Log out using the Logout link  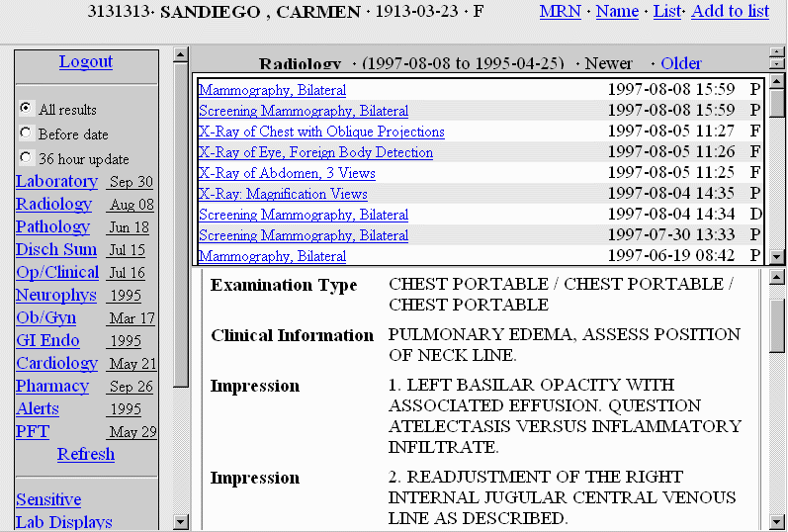[x=86, y=61]
